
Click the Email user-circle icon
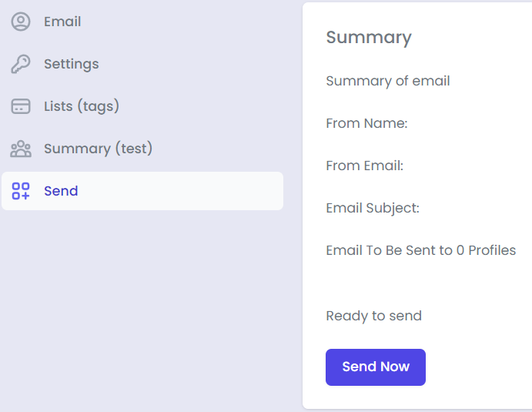(21, 22)
